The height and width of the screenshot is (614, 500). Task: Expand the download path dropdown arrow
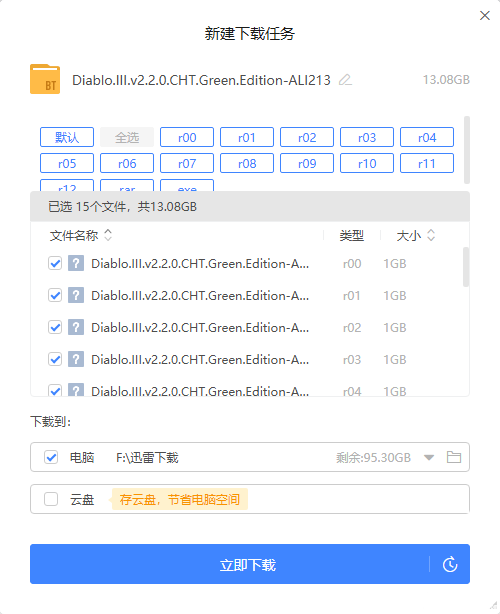click(x=429, y=457)
